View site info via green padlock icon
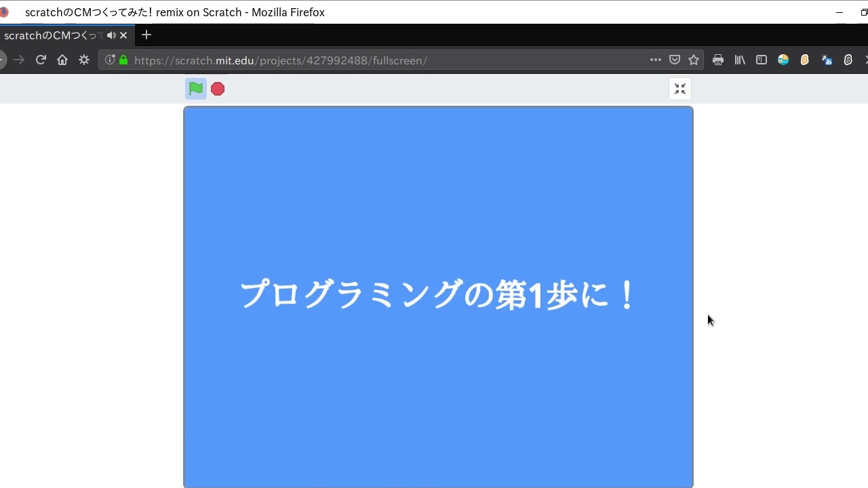Screen dimensions: 868x488 [123, 60]
